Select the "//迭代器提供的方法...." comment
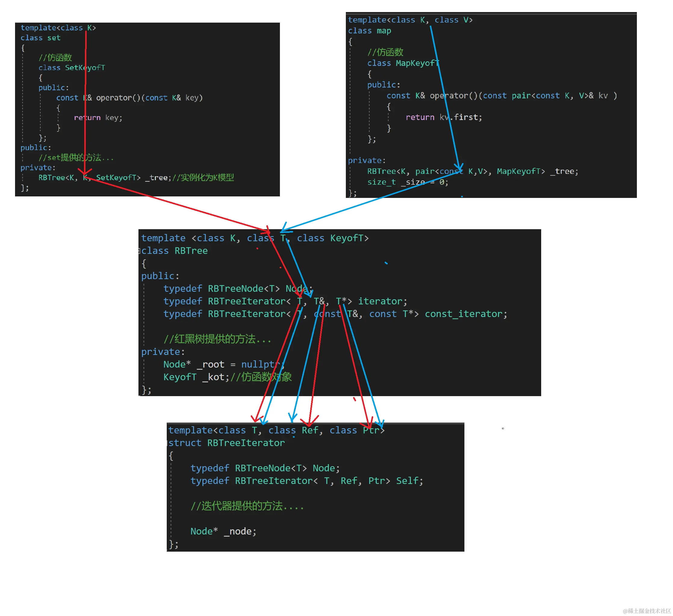 coord(247,506)
